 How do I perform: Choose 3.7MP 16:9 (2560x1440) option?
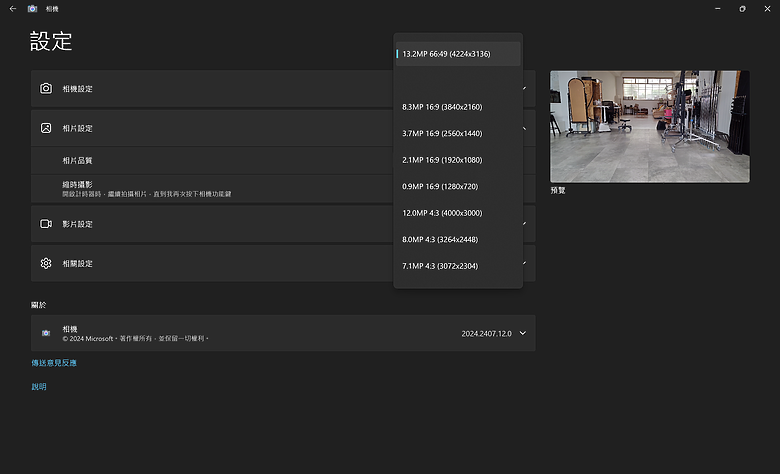pyautogui.click(x=458, y=133)
